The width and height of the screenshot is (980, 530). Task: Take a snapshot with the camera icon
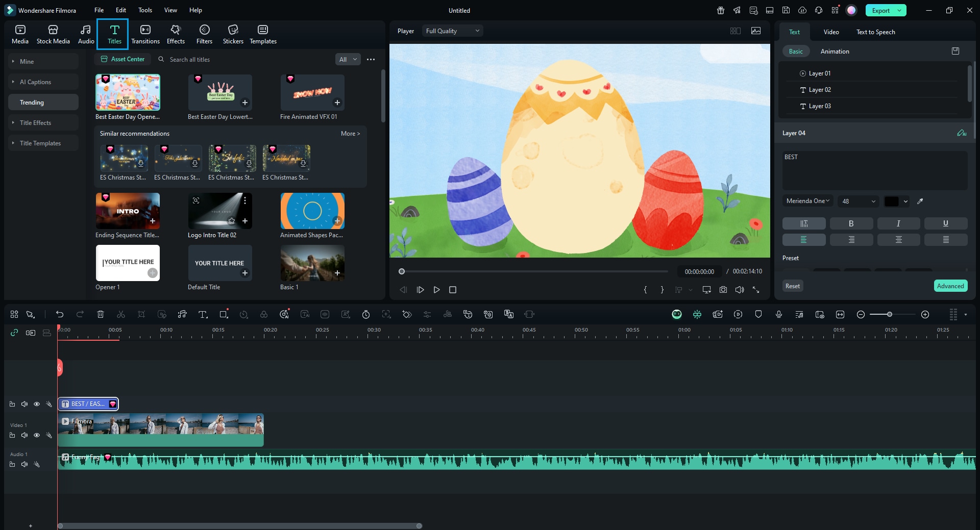[723, 290]
